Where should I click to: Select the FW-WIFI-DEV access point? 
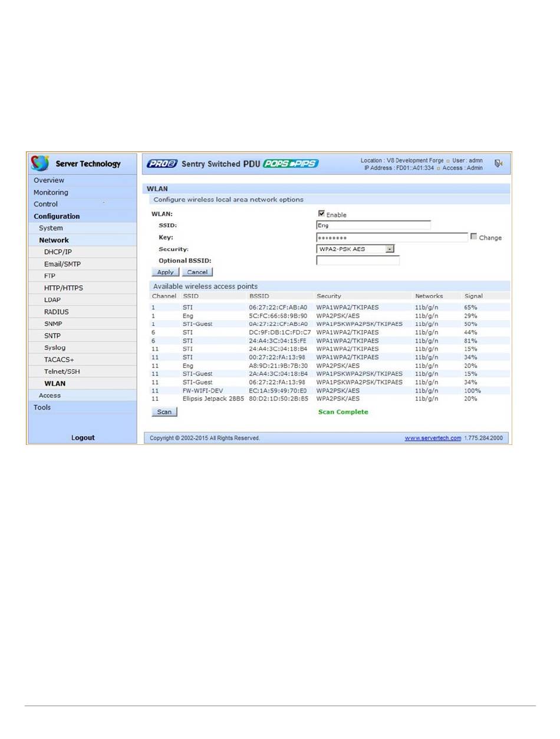330,391
